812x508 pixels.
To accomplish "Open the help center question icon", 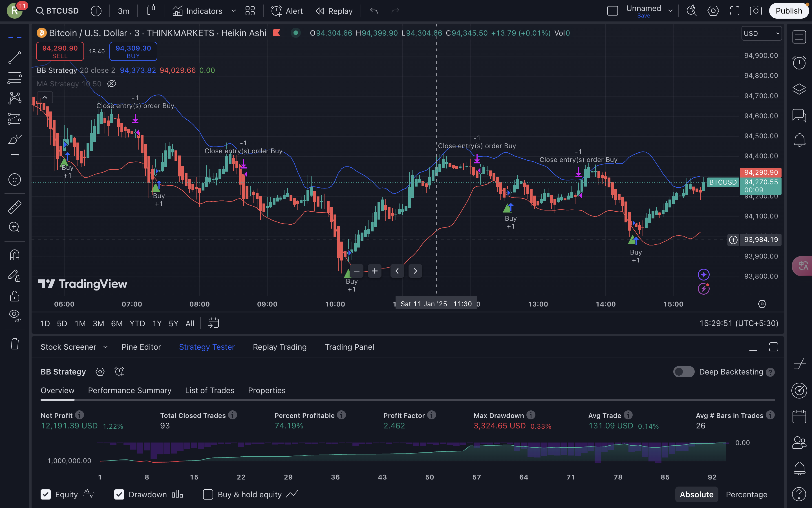I will pos(799,494).
